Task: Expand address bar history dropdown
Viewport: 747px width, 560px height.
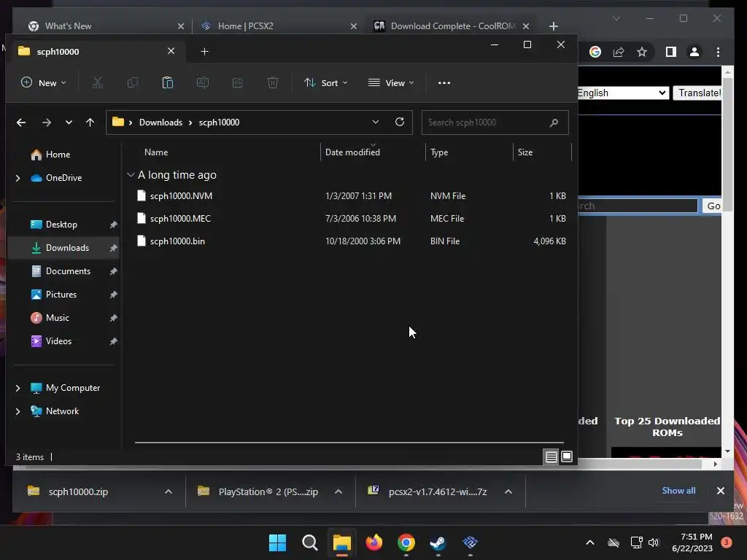Action: point(376,122)
